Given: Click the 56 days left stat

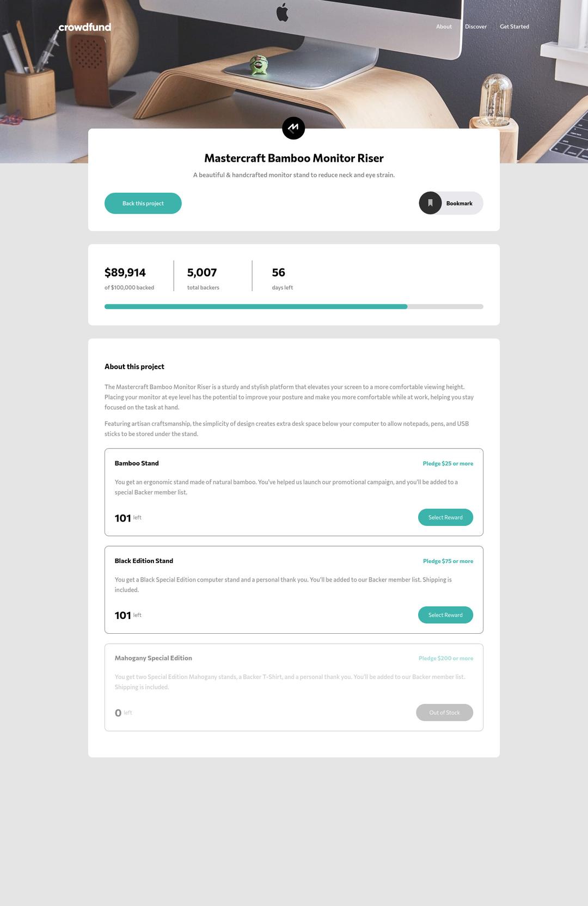Looking at the screenshot, I should click(278, 272).
